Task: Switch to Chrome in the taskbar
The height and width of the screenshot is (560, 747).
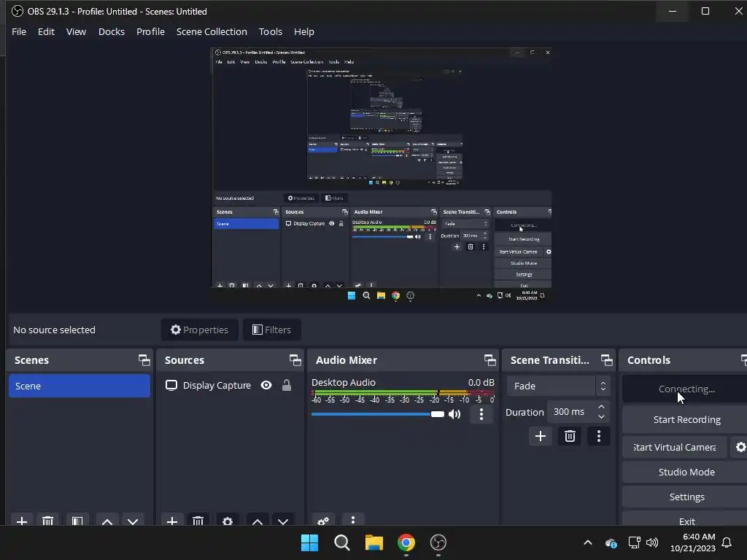Action: tap(406, 542)
